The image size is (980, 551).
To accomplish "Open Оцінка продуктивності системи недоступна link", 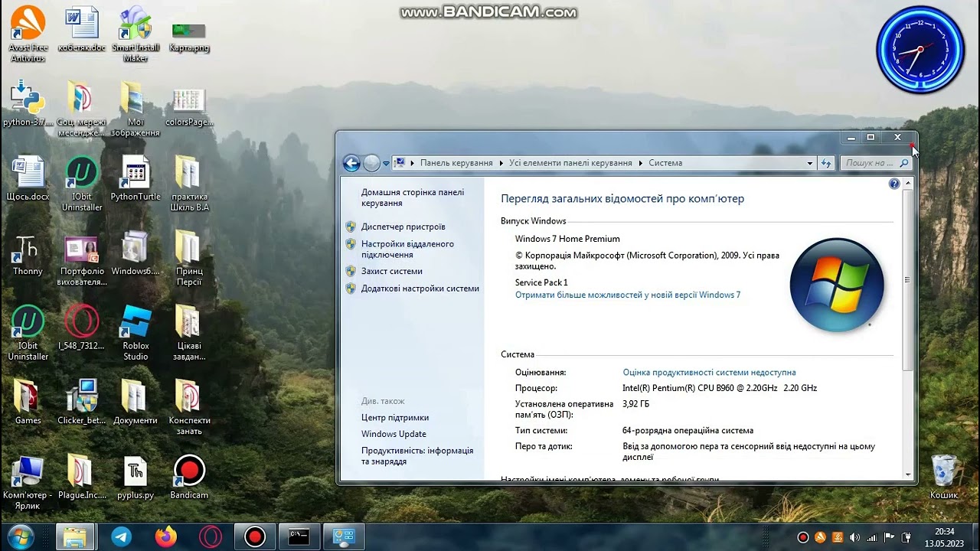I will tap(709, 372).
